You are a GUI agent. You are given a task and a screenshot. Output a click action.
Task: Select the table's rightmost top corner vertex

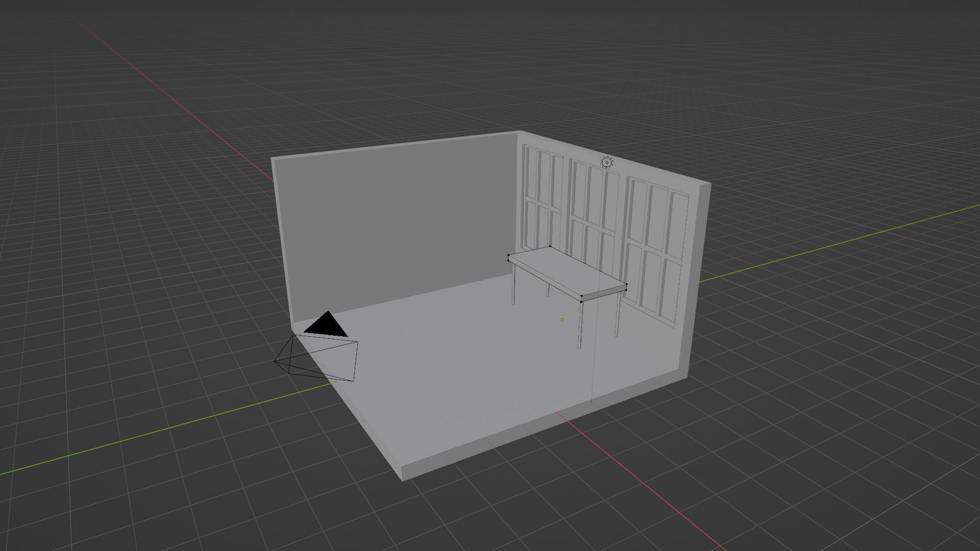pos(626,284)
